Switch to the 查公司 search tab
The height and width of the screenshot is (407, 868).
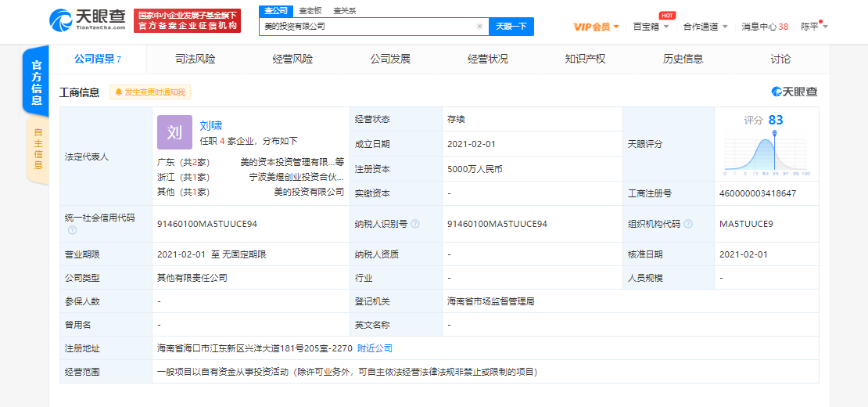[276, 10]
